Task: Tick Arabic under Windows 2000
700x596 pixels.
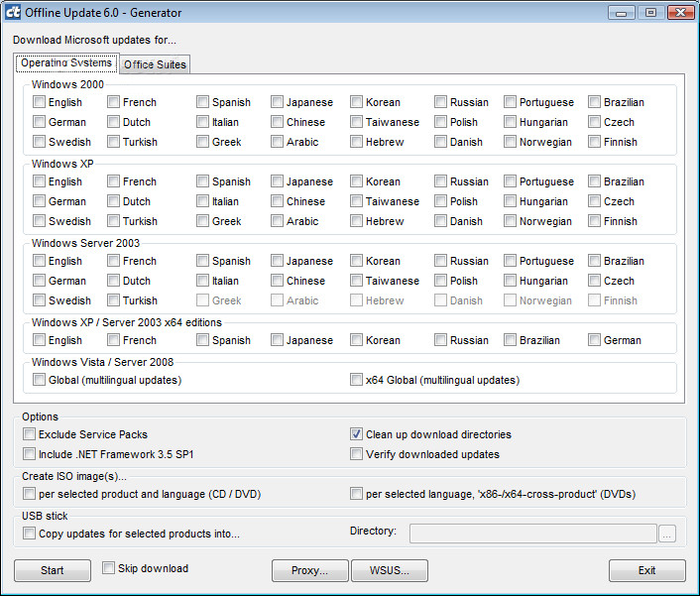Action: (x=278, y=142)
